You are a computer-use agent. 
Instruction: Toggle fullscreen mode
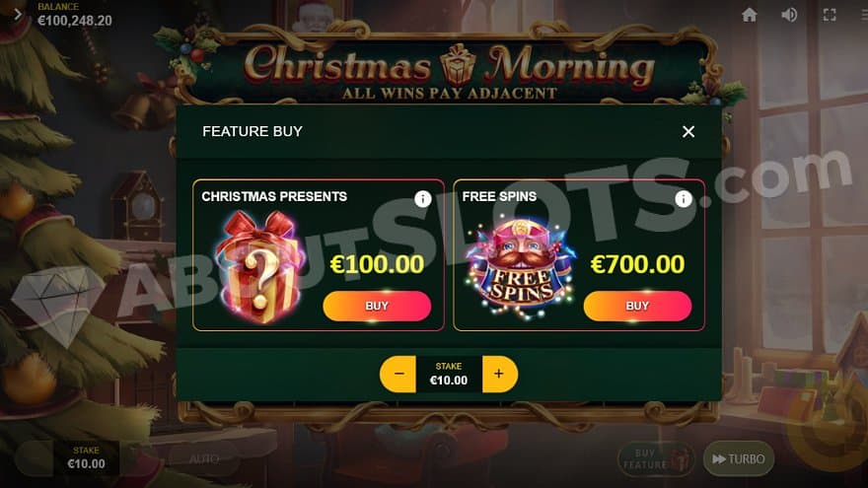(830, 15)
